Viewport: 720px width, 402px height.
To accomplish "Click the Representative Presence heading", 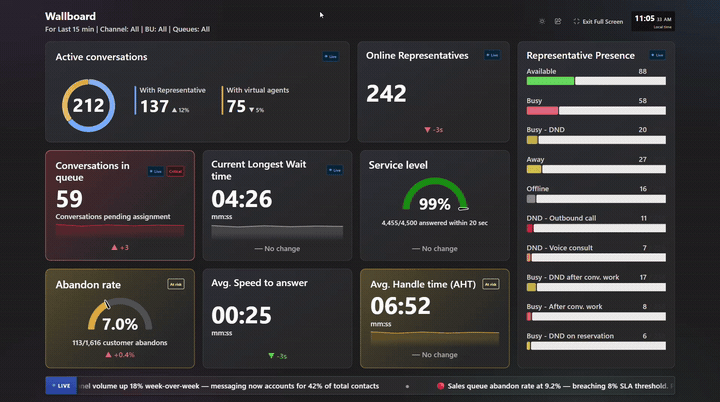I will click(x=580, y=56).
